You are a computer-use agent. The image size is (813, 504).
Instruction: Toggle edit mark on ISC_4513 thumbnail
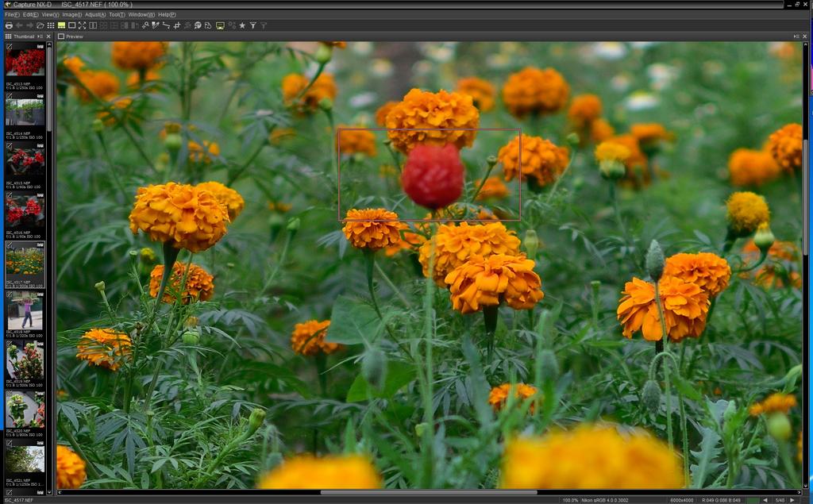[x=9, y=47]
